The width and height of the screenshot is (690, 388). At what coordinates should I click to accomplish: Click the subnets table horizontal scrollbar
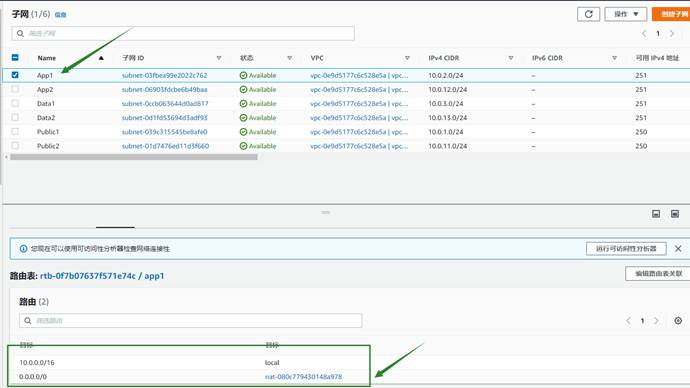(134, 157)
